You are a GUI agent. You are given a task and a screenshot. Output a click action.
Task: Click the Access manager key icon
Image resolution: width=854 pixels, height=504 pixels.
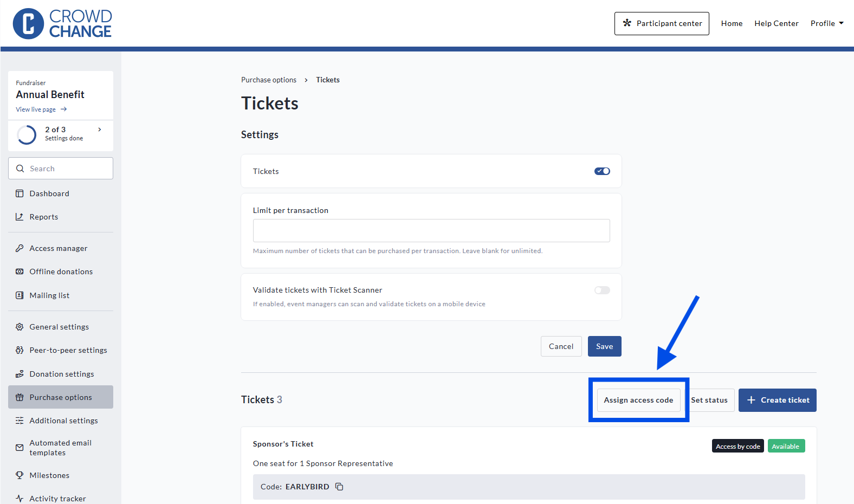20,248
